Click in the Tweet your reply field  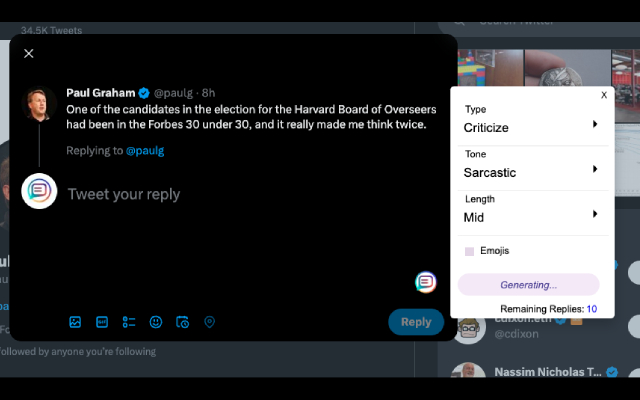coord(230,194)
